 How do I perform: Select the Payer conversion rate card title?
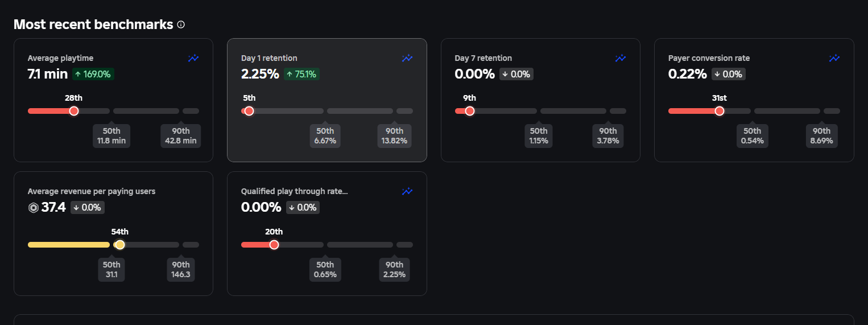709,58
